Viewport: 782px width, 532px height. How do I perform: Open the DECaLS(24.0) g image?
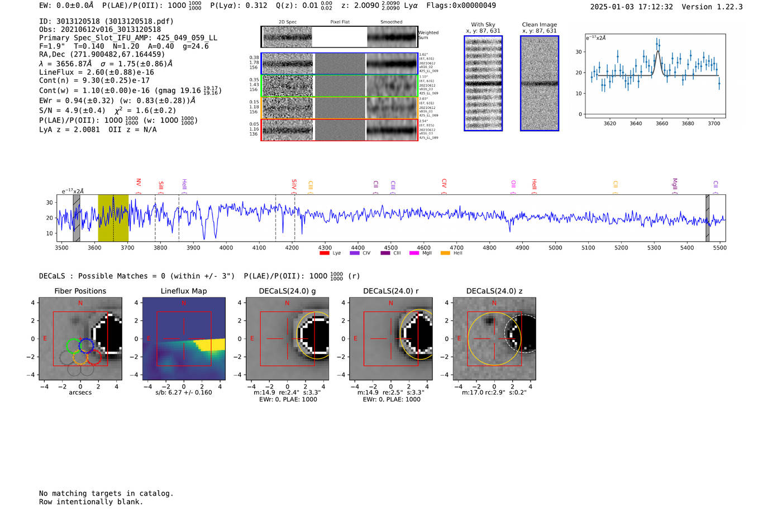288,339
